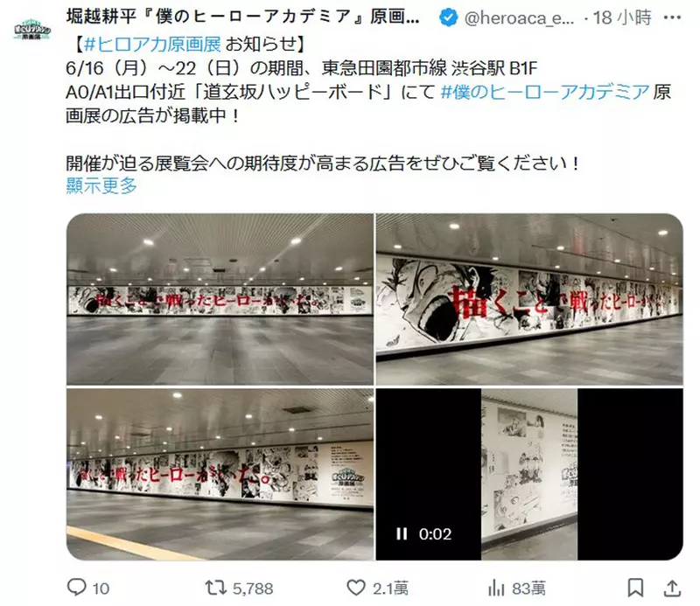The height and width of the screenshot is (606, 700).
Task: Click the retweet arrows icon
Action: (215, 588)
